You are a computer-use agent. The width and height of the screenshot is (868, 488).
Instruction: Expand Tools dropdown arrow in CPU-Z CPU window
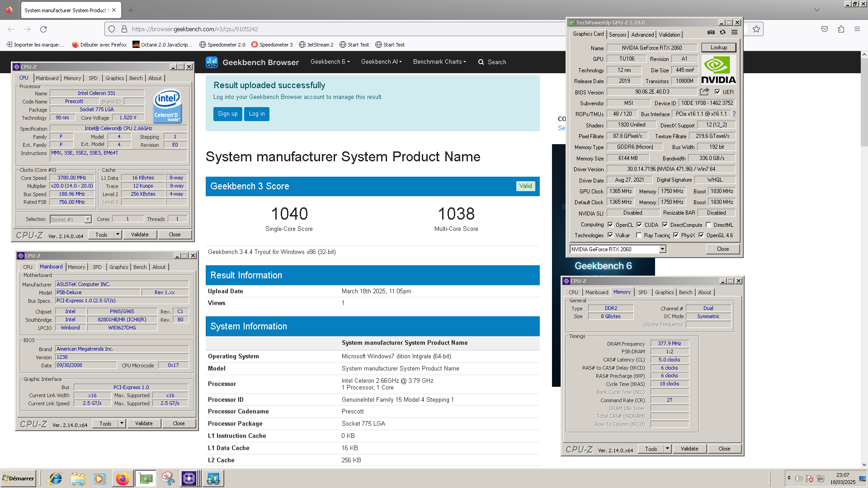[118, 235]
